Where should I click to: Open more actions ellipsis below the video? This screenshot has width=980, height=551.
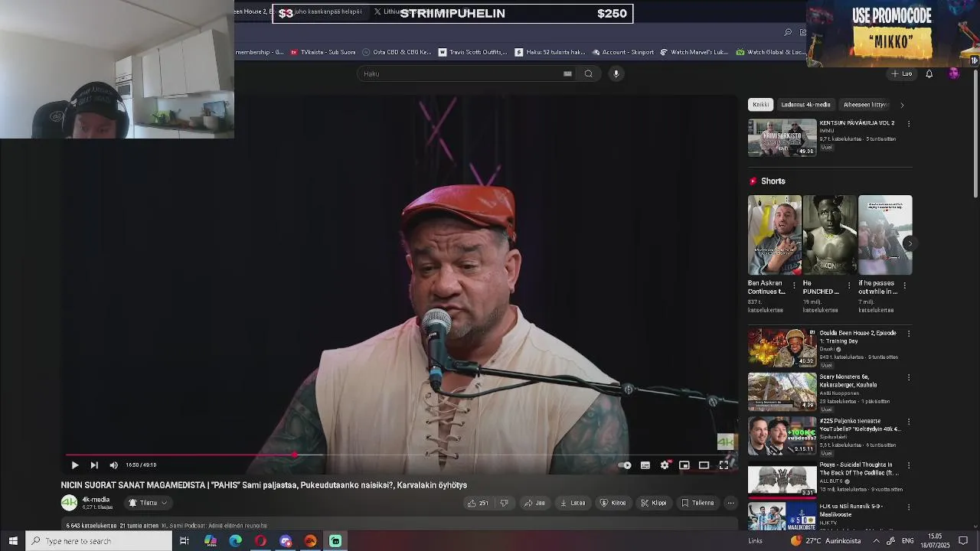tap(730, 503)
